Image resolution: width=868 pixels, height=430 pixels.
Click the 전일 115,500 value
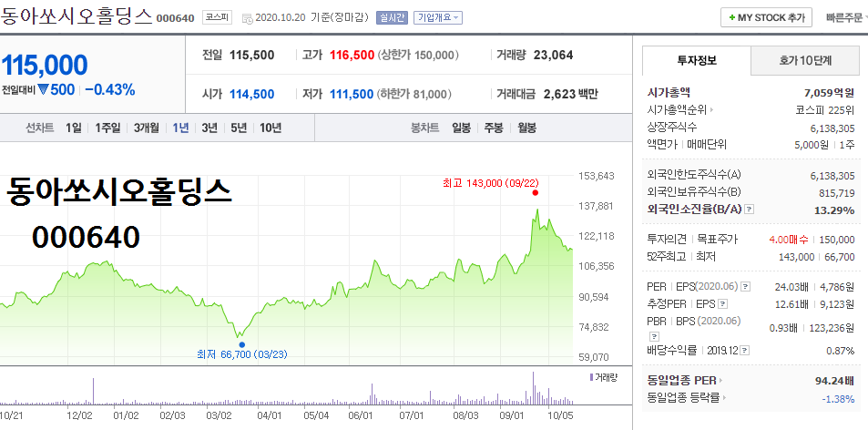pyautogui.click(x=252, y=56)
